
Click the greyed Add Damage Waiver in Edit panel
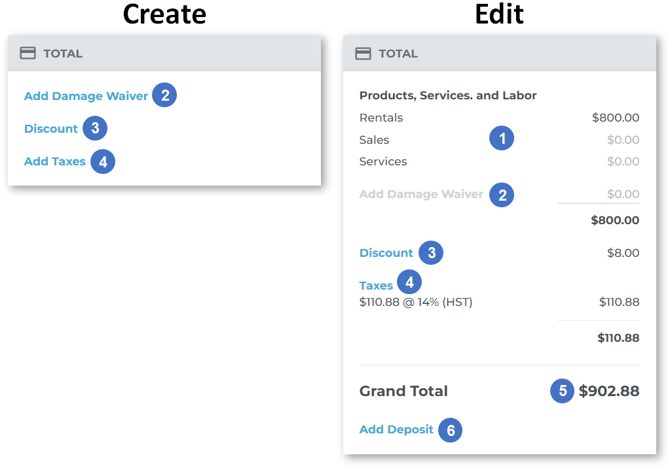(x=421, y=194)
